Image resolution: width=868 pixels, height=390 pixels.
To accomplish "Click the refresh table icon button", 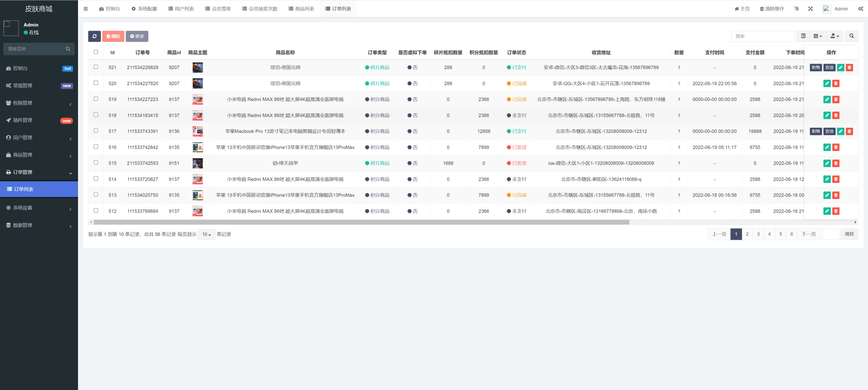I will pyautogui.click(x=95, y=36).
